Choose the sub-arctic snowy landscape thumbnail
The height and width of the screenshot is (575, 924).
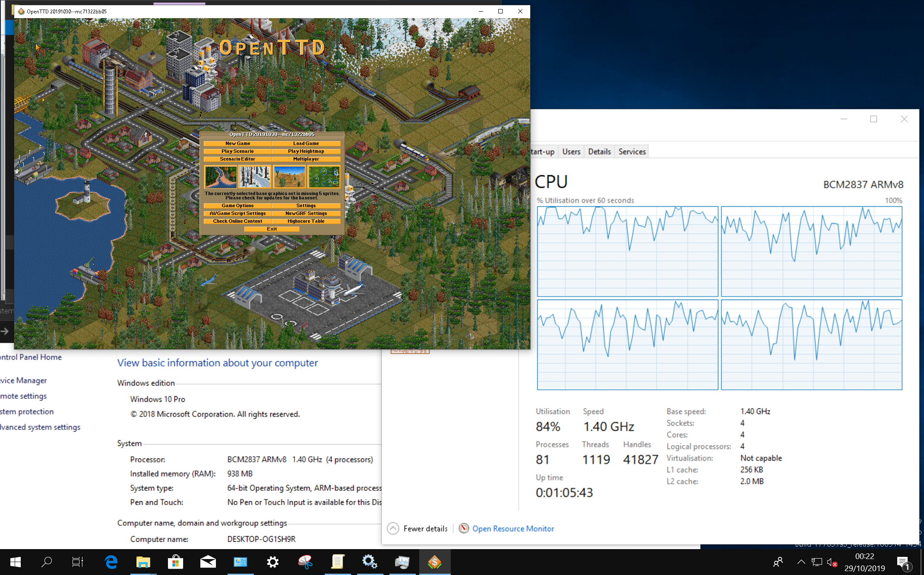tap(255, 177)
